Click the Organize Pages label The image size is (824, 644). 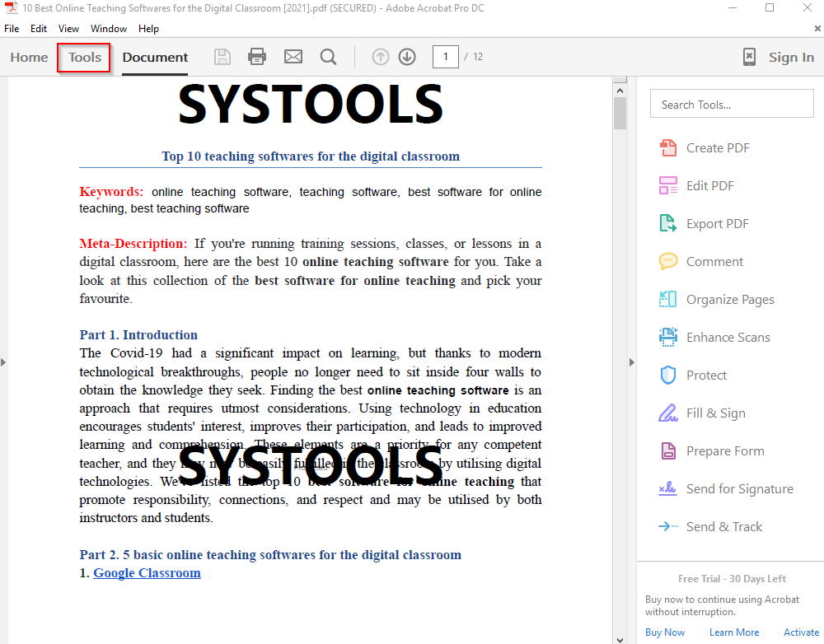730,300
